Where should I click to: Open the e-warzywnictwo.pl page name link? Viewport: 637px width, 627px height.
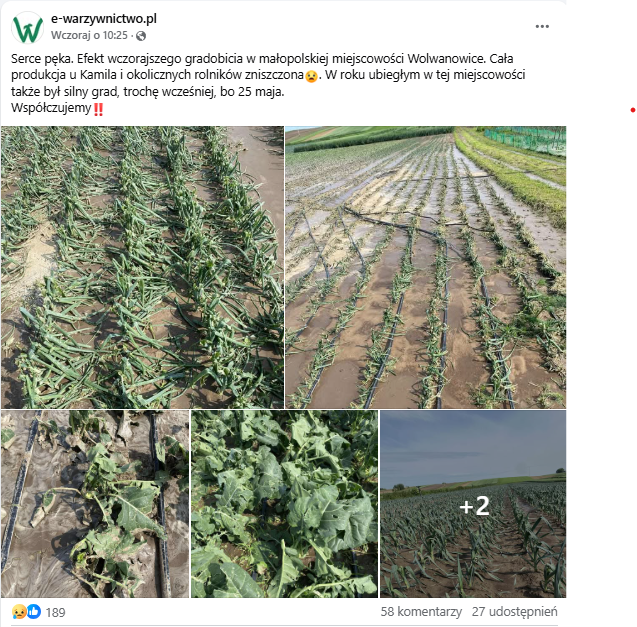click(104, 19)
